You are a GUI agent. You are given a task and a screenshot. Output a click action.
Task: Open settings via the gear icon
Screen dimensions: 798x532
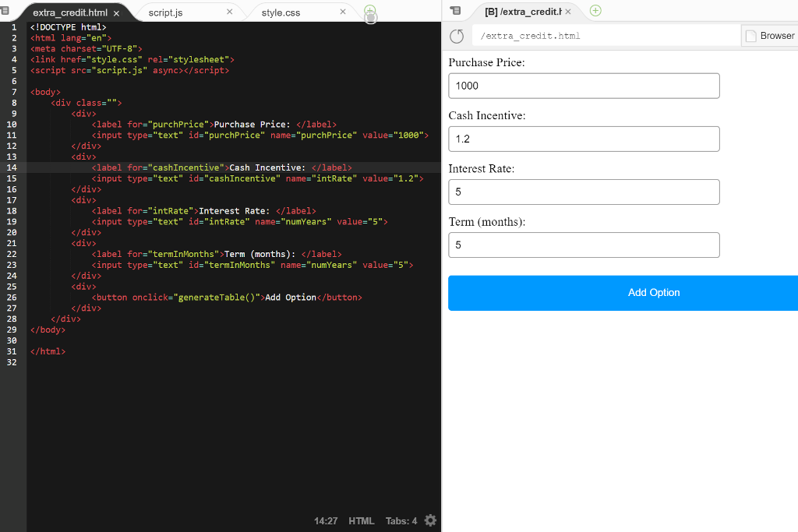point(430,520)
